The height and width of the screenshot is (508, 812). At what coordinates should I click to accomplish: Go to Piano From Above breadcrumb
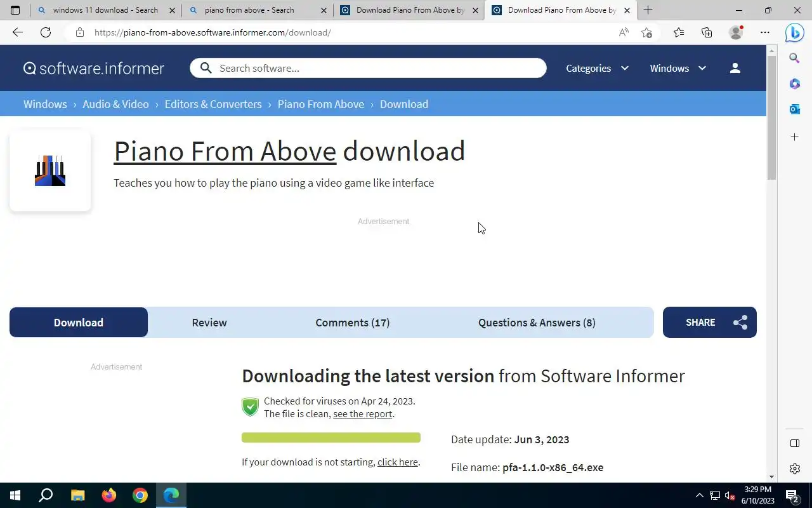point(321,104)
